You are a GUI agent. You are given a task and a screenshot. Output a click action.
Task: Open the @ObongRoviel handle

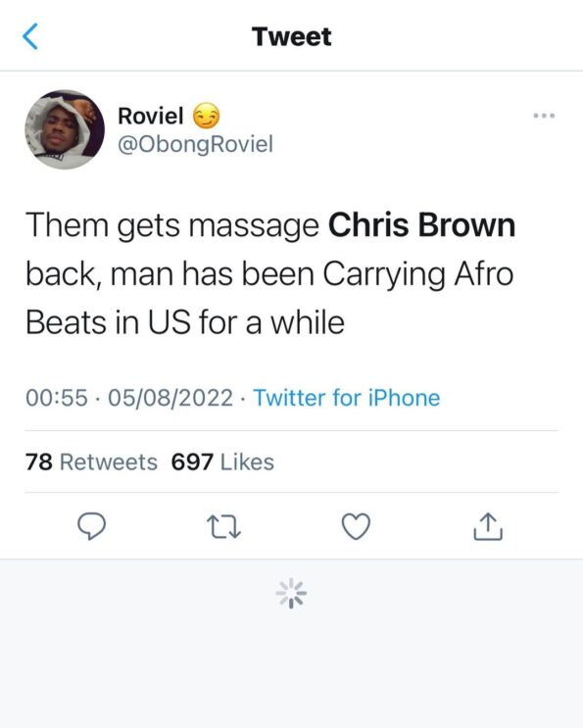point(195,144)
